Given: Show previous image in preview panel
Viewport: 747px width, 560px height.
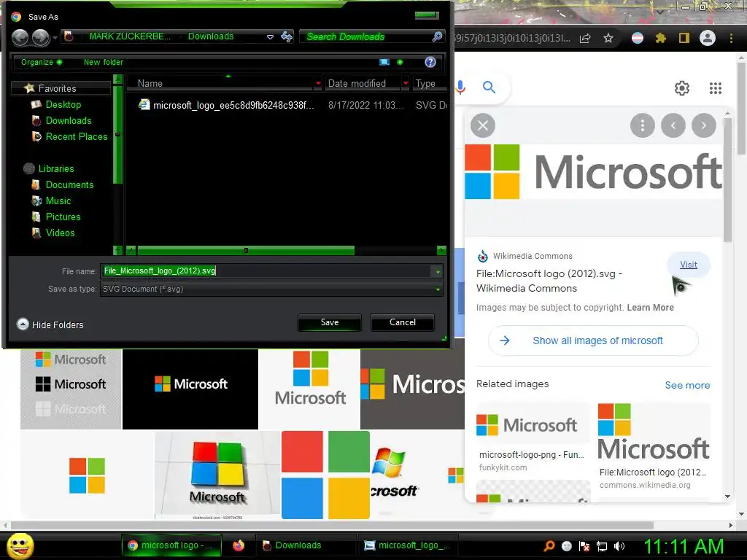Looking at the screenshot, I should (x=673, y=125).
